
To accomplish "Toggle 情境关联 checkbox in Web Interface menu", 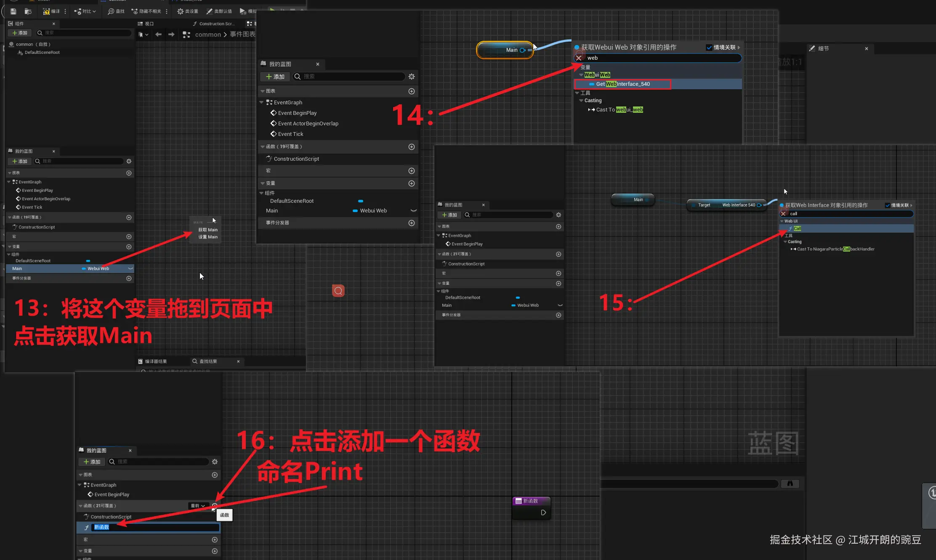I will (x=888, y=205).
